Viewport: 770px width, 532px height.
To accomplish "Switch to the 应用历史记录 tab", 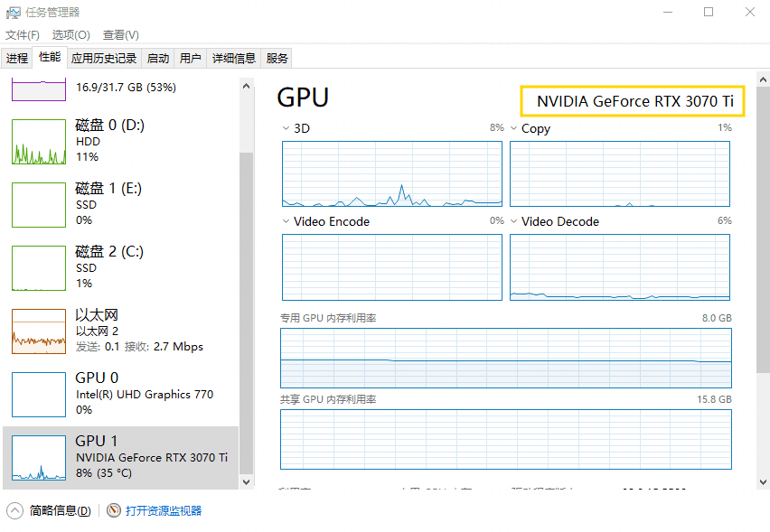I will (x=104, y=59).
